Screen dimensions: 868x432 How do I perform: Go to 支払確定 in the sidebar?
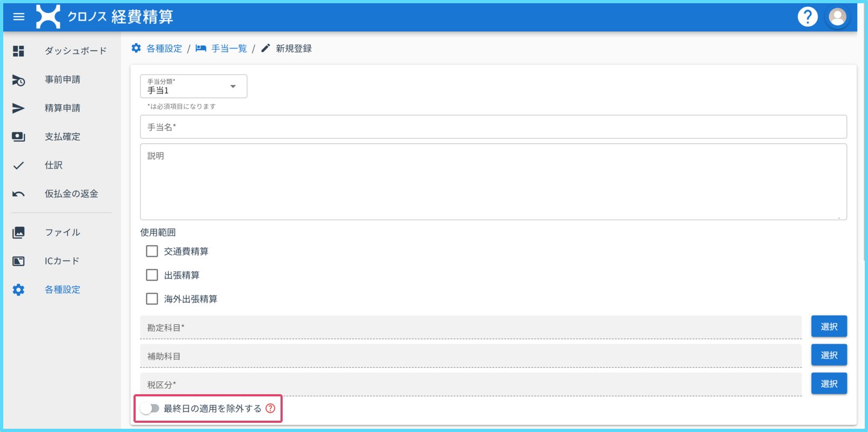(x=62, y=137)
